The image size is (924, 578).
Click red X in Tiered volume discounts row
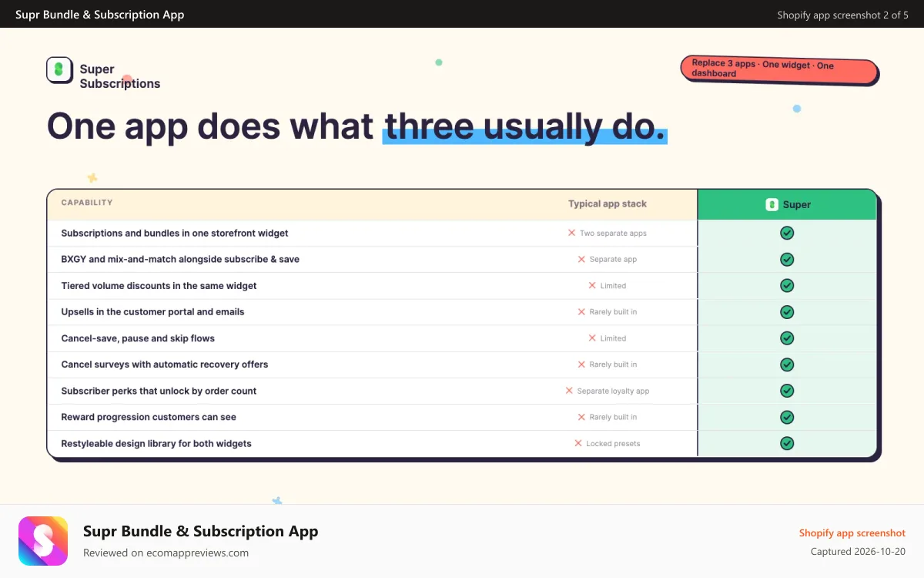point(592,285)
